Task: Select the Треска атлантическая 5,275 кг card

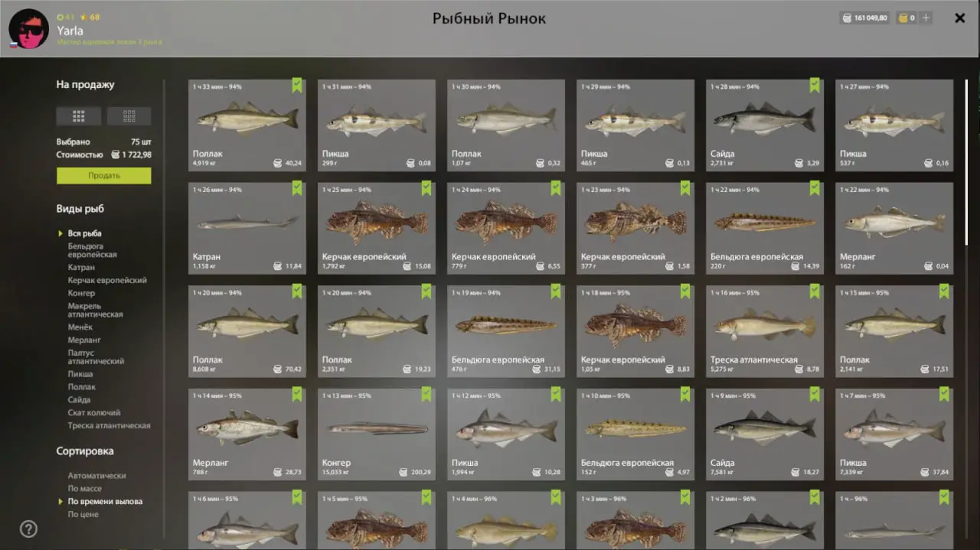Action: click(765, 331)
